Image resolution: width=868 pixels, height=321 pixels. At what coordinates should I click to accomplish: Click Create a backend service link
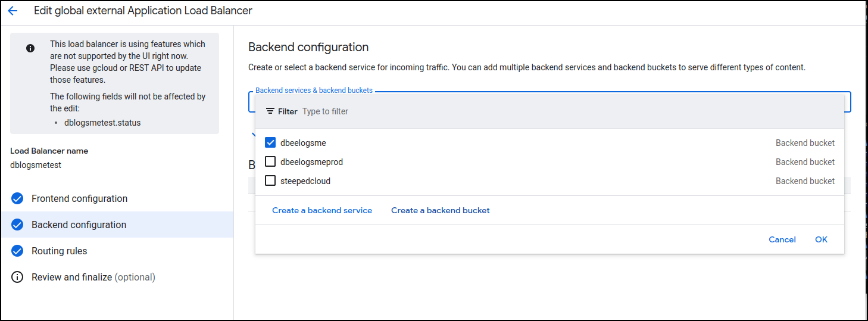pyautogui.click(x=322, y=210)
